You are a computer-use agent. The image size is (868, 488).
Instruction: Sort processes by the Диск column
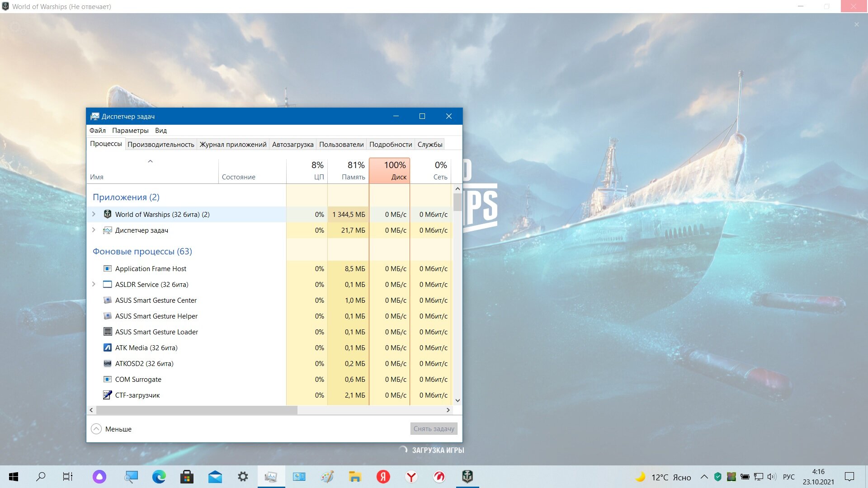point(389,170)
